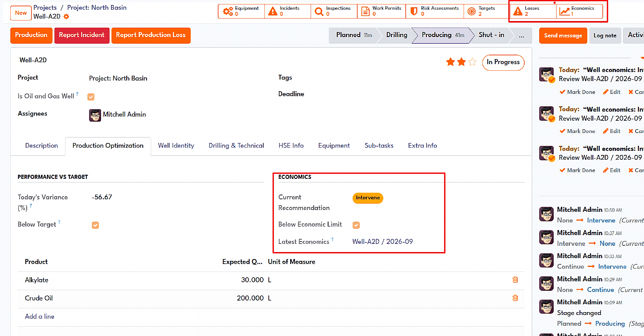Click the Send message button
The height and width of the screenshot is (336, 644).
(563, 36)
